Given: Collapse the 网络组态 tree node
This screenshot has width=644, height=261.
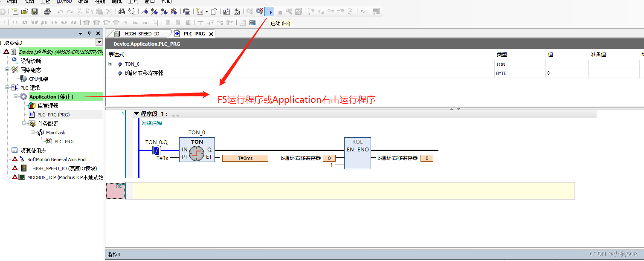Looking at the screenshot, I should 7,70.
